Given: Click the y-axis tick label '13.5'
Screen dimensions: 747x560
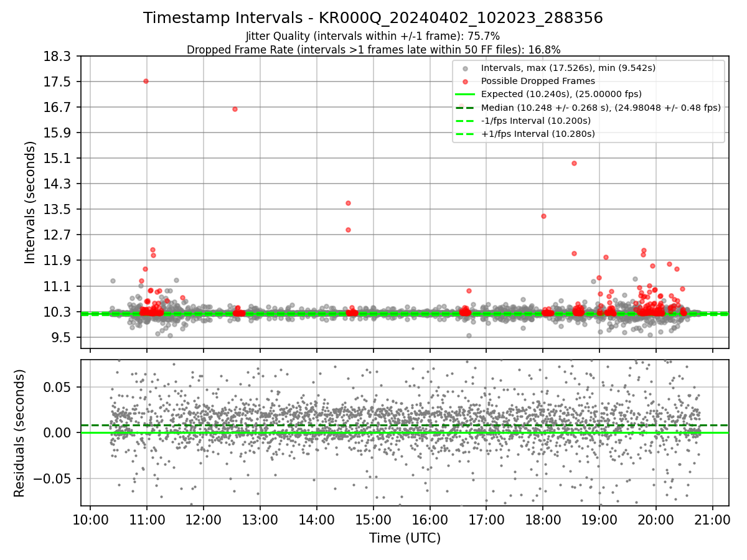Looking at the screenshot, I should coord(58,210).
